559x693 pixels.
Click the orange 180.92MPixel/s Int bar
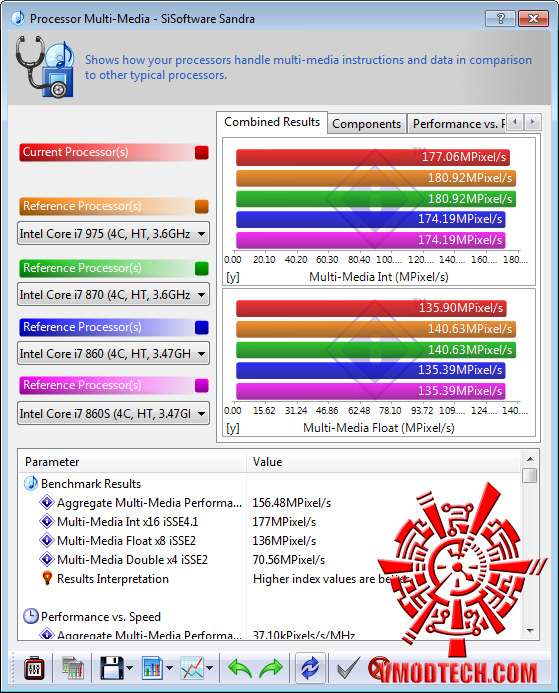point(376,178)
